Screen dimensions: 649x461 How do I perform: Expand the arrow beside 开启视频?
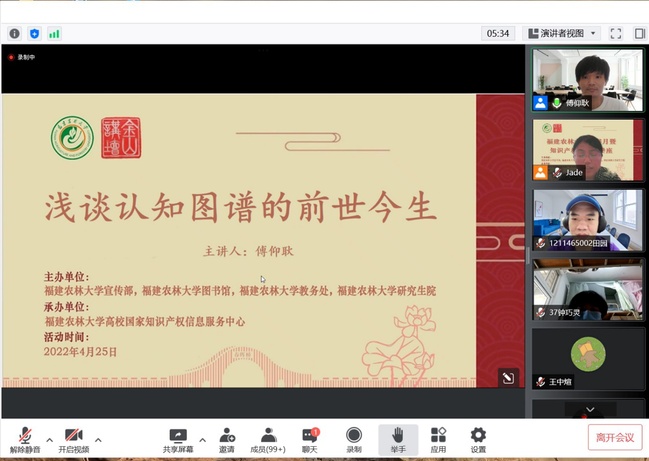pyautogui.click(x=98, y=439)
